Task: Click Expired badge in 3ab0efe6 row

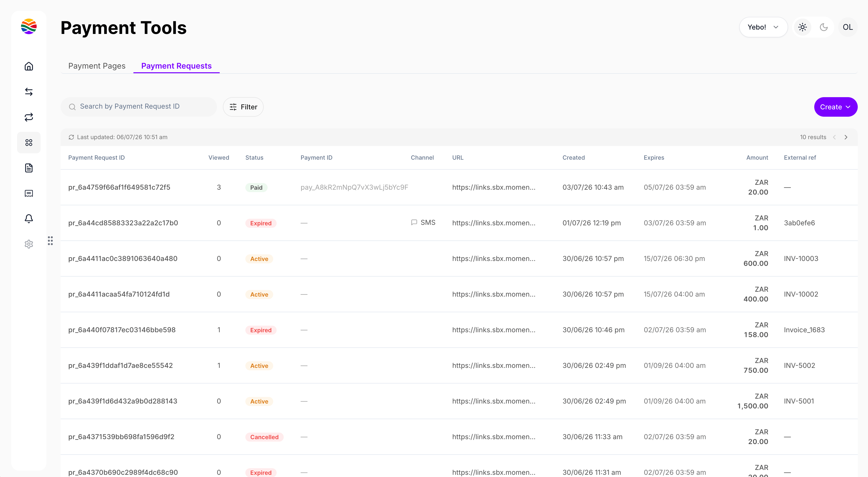Action: point(261,223)
